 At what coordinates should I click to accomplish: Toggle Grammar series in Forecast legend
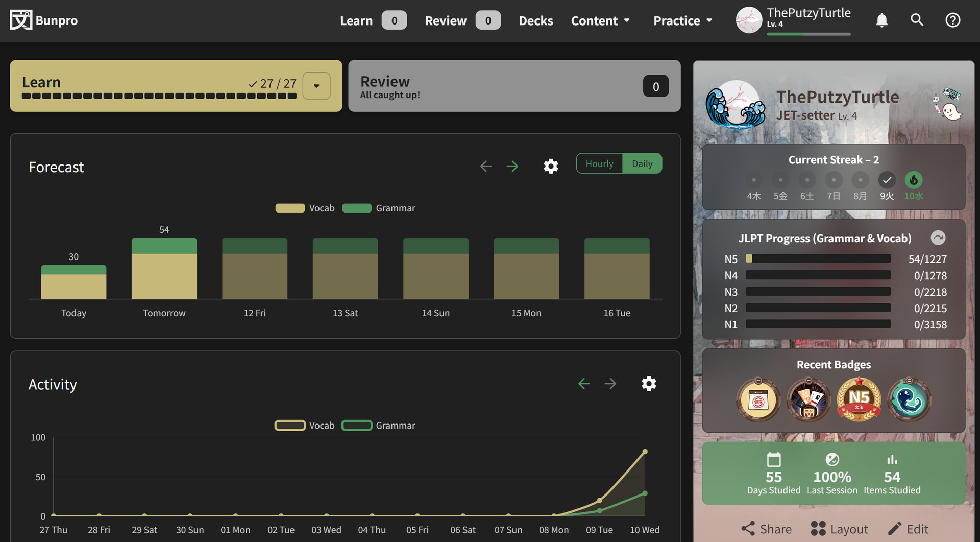tap(379, 208)
